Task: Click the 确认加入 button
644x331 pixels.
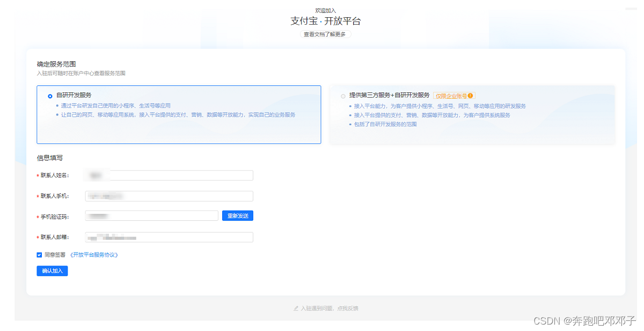Action: pos(52,271)
